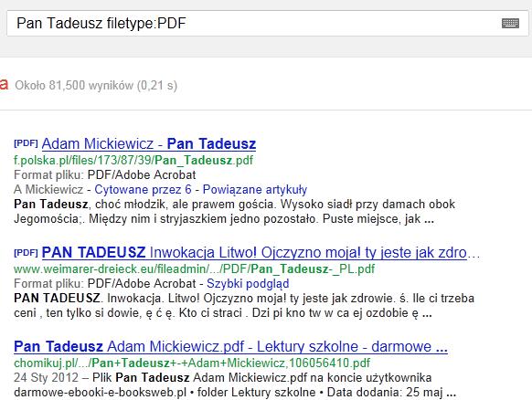
Task: Follow the 'Cytowane przez 6' link
Action: [x=143, y=189]
